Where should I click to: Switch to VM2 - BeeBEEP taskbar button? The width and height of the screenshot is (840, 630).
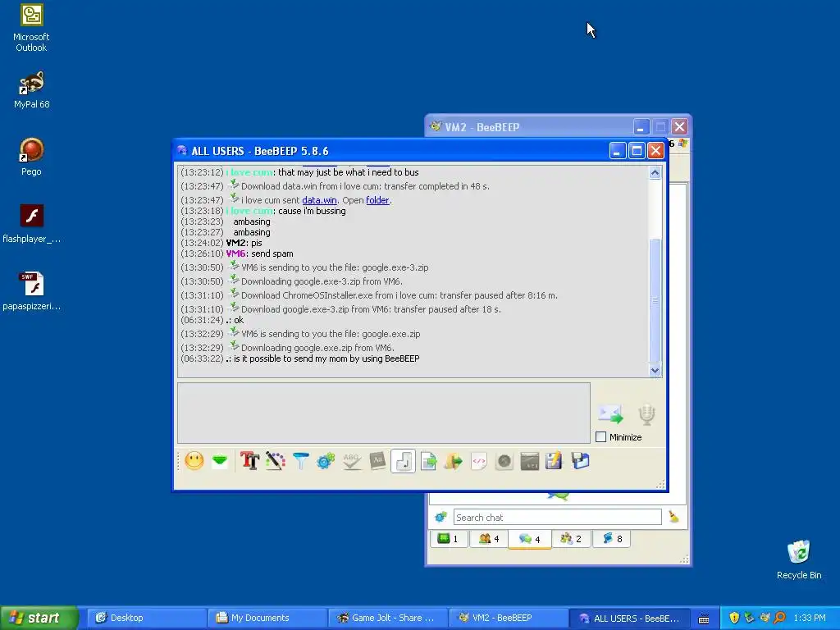point(509,619)
